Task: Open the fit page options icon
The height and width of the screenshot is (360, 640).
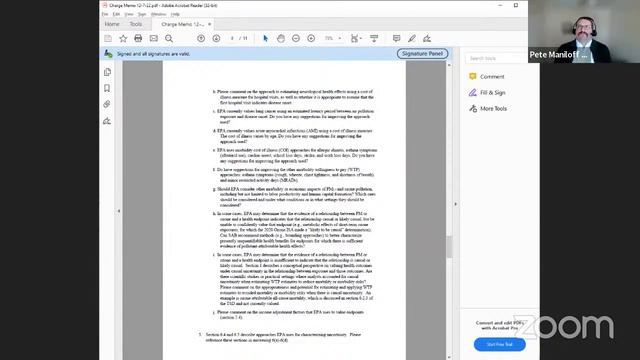Action: pos(356,38)
